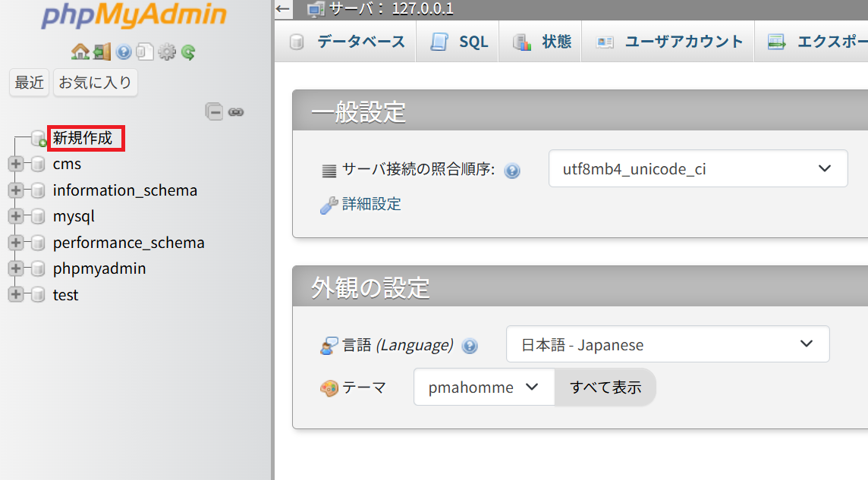Open the pmahomme theme dropdown
The width and height of the screenshot is (868, 480).
tap(483, 387)
